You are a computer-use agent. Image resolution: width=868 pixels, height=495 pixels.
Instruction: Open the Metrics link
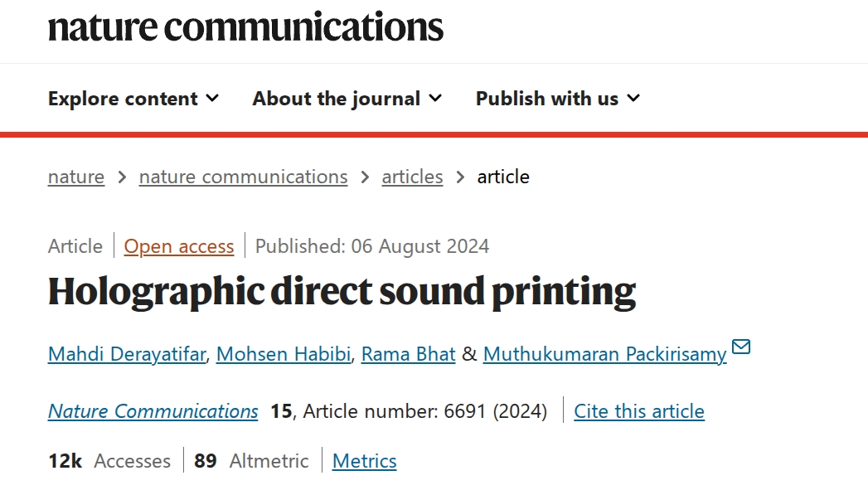click(x=365, y=461)
